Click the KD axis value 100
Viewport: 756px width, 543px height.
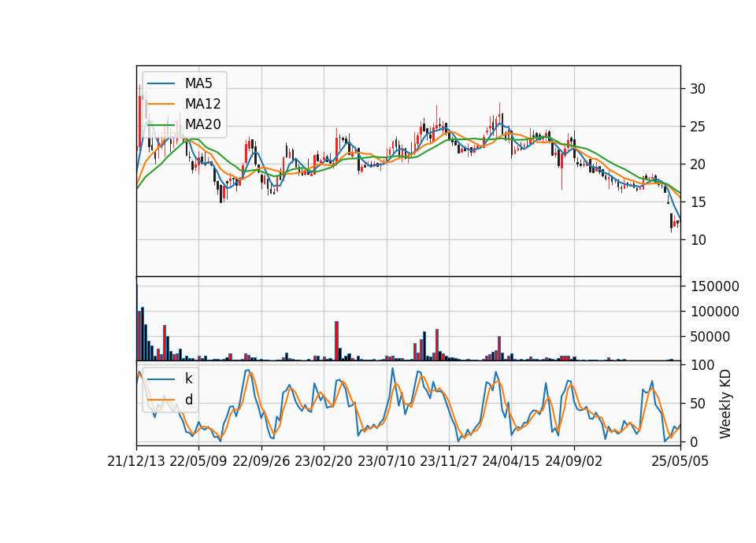702,365
